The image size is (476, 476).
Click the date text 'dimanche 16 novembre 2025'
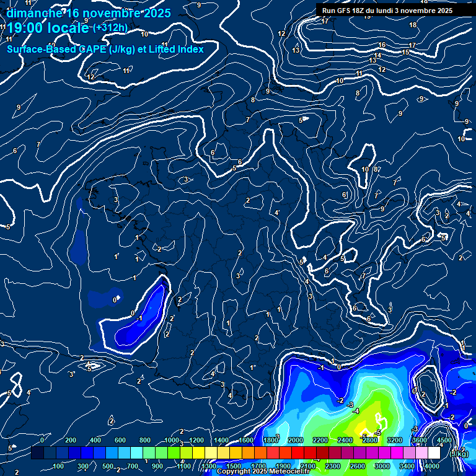(x=89, y=14)
